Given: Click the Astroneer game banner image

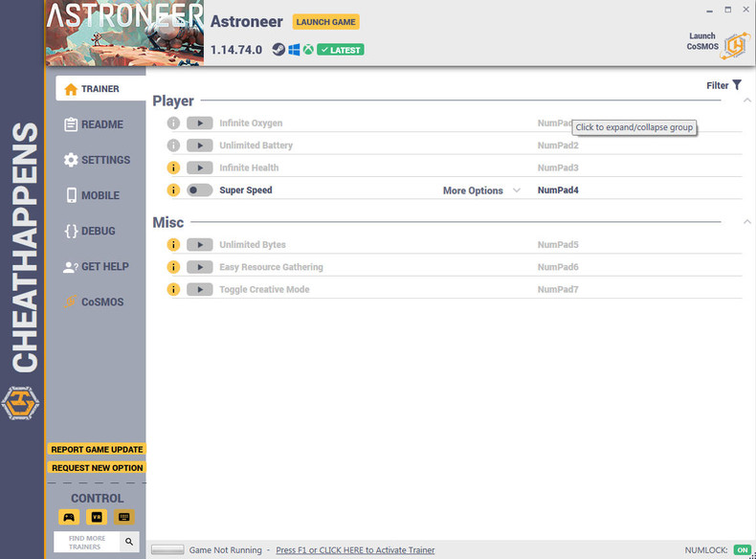Looking at the screenshot, I should coord(124,34).
